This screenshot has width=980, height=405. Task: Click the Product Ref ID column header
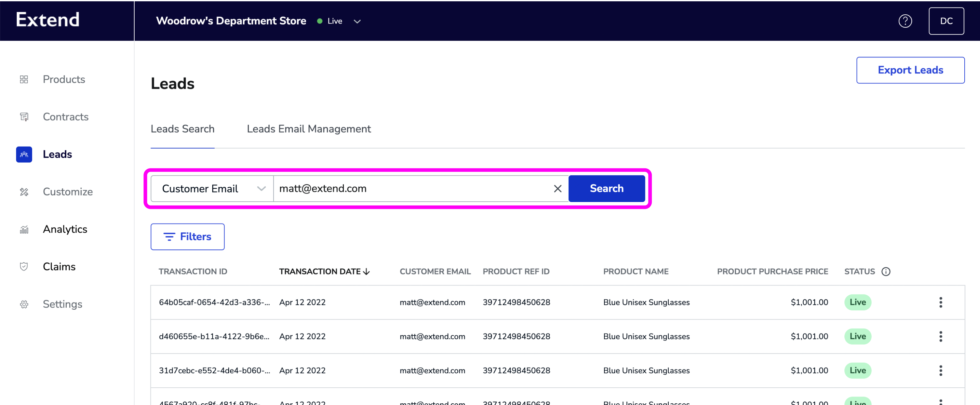click(x=516, y=272)
